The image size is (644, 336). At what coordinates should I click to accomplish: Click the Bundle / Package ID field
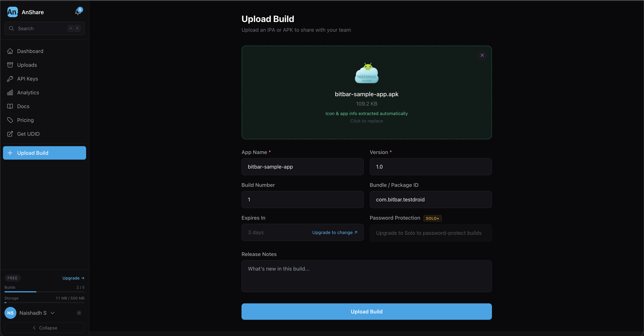tap(430, 199)
